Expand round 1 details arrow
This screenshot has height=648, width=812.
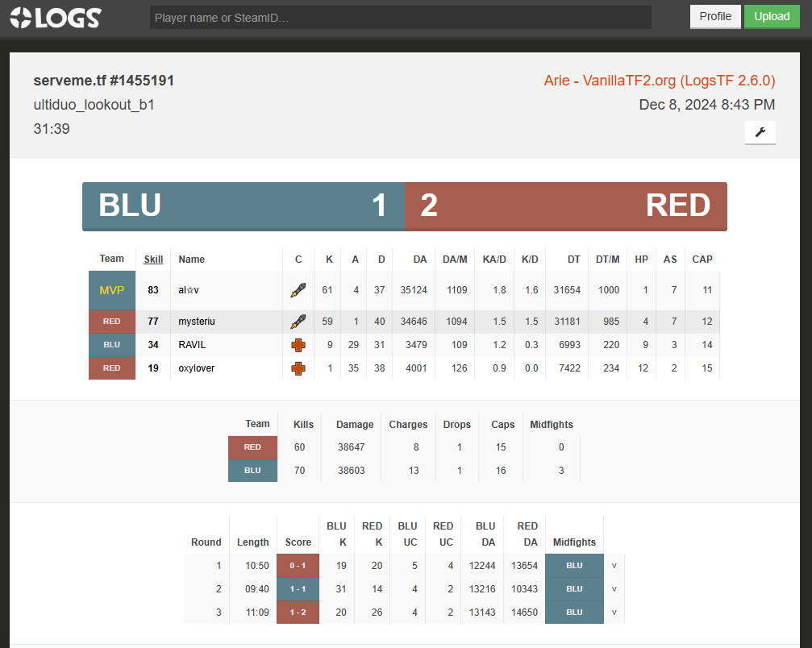tap(614, 566)
